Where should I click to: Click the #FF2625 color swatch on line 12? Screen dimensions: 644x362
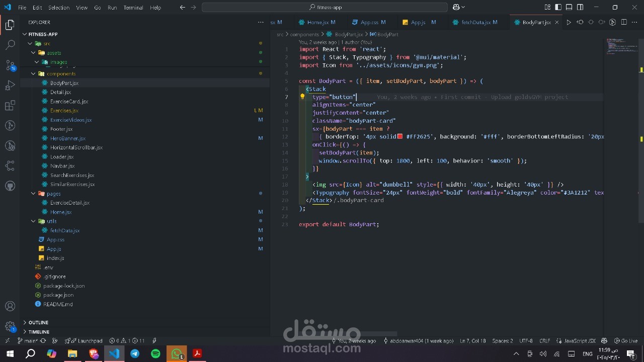point(400,136)
